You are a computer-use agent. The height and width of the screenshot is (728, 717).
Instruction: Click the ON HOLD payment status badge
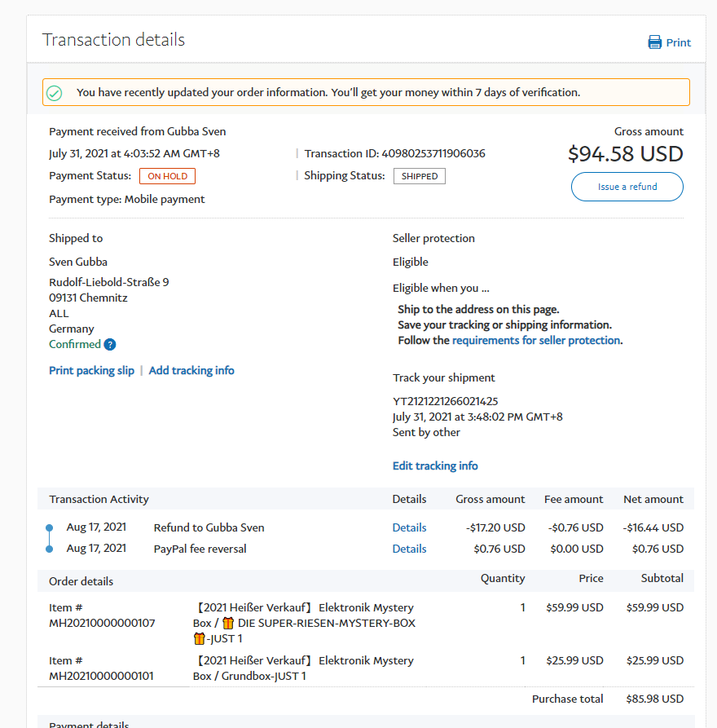point(167,176)
